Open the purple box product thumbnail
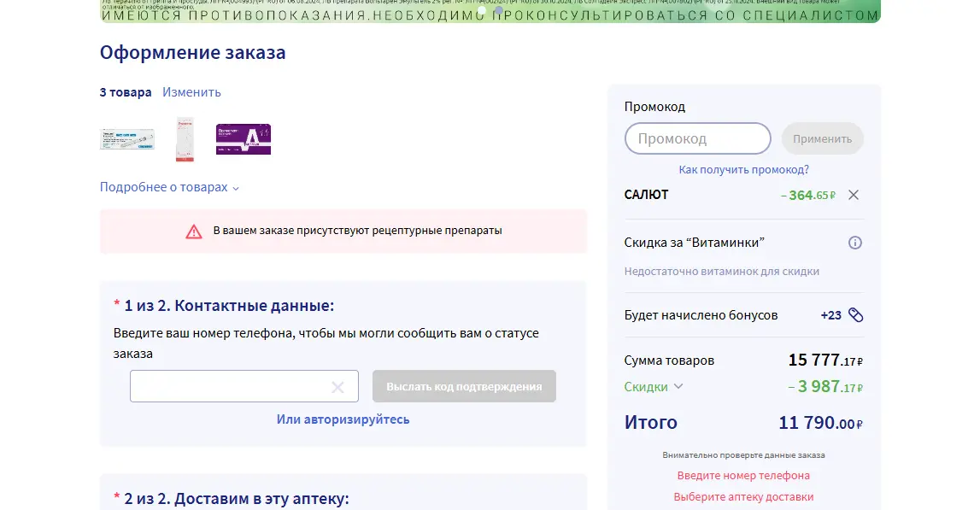 [244, 139]
